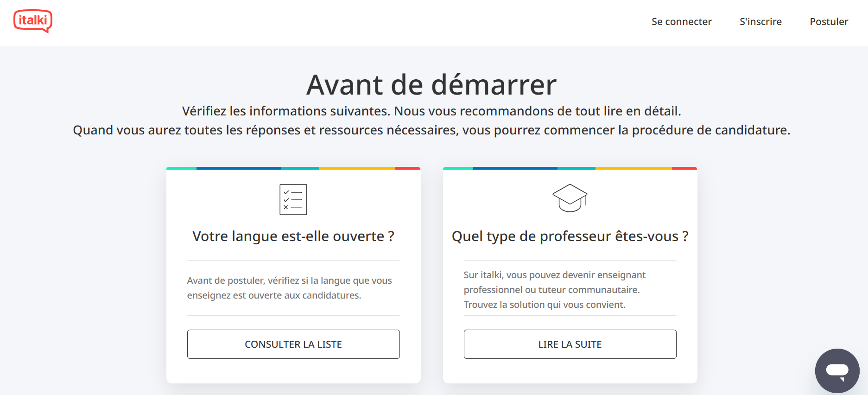Click the green color bar on the left card
The width and height of the screenshot is (868, 395).
pos(180,168)
